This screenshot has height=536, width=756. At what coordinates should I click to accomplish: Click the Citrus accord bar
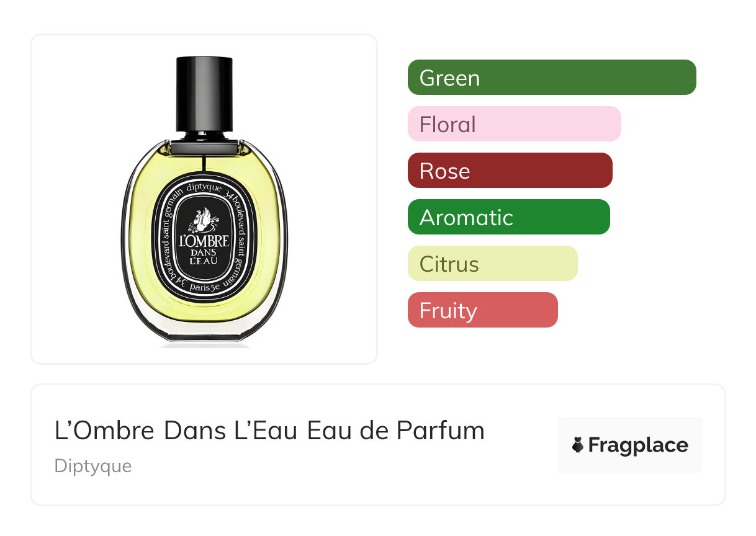pyautogui.click(x=493, y=264)
